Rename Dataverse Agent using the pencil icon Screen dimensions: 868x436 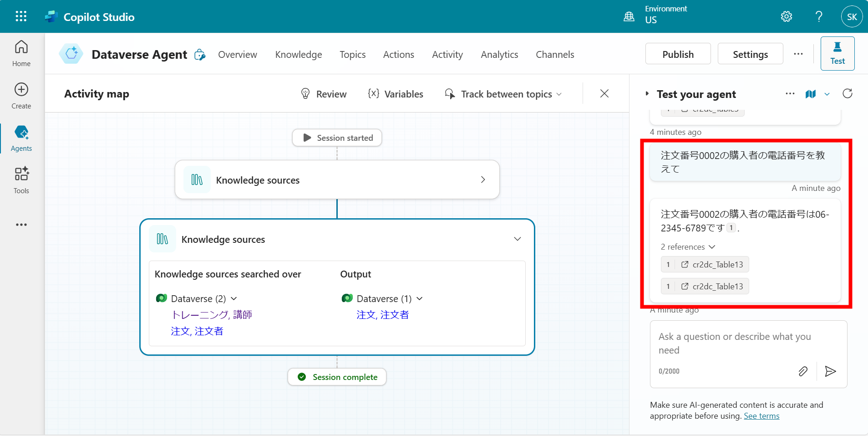(199, 54)
